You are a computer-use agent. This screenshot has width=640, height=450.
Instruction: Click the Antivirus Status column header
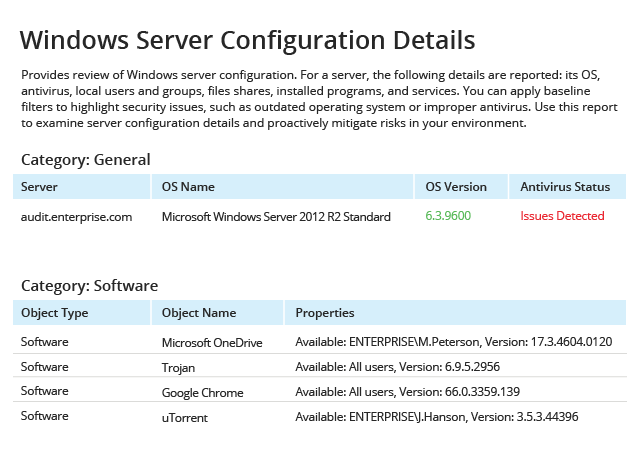tap(565, 187)
